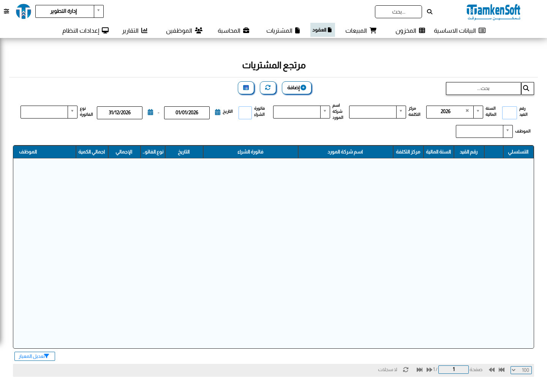Click the pager reload icon
547x392 pixels.
click(406, 370)
